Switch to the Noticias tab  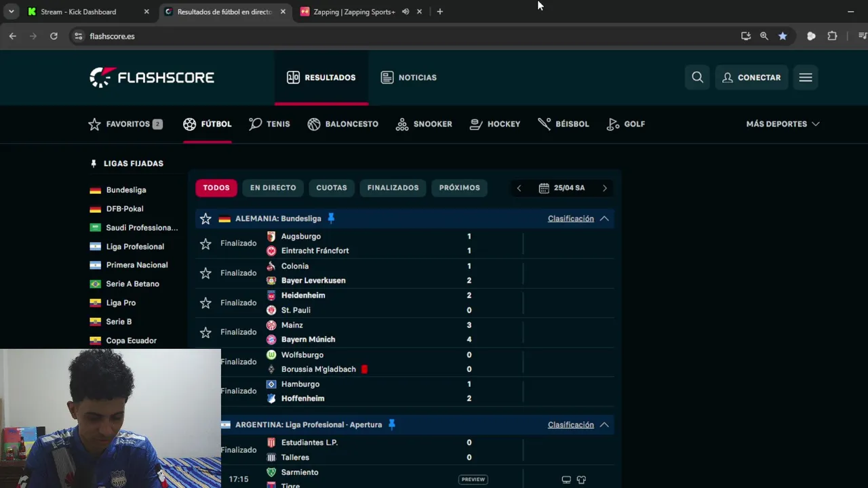[409, 77]
